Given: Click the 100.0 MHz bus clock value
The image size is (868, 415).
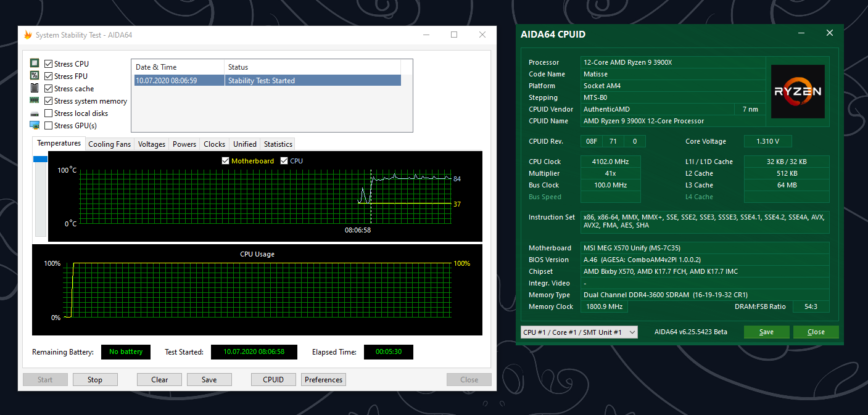Looking at the screenshot, I should 611,185.
